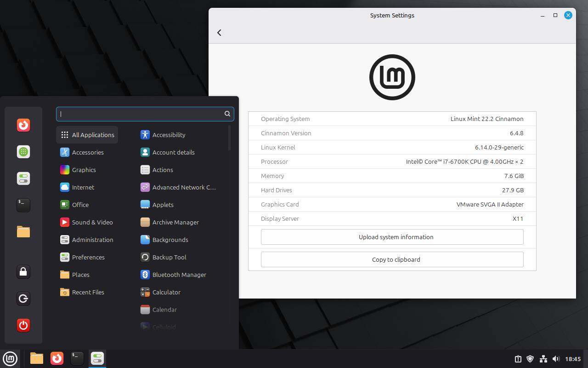
Task: Adjust sound via the speaker tray icon
Action: [556, 359]
